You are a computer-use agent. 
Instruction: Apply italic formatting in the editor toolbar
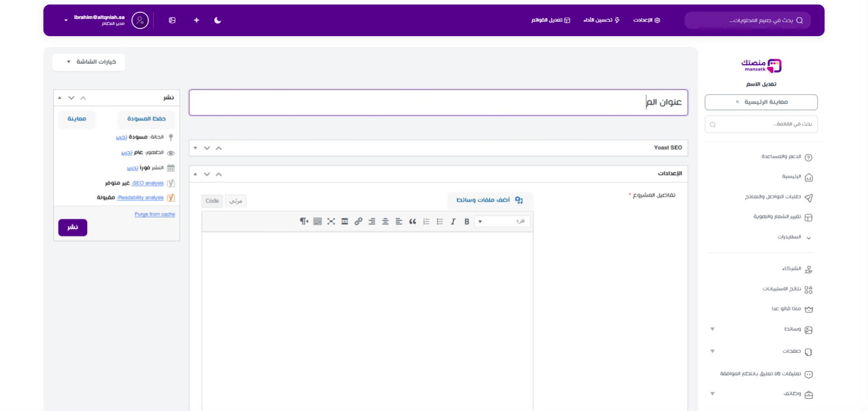[453, 221]
